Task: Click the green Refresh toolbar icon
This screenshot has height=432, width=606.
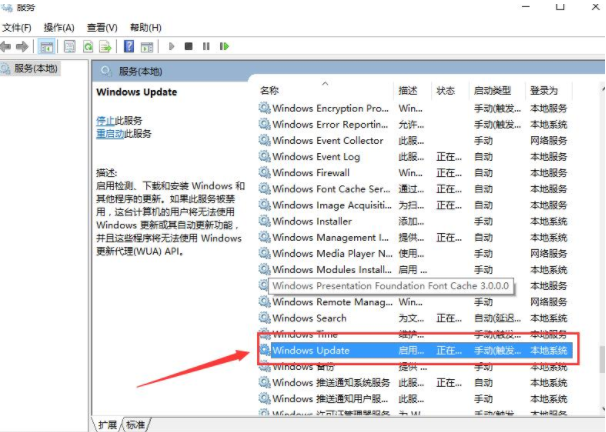Action: click(87, 46)
